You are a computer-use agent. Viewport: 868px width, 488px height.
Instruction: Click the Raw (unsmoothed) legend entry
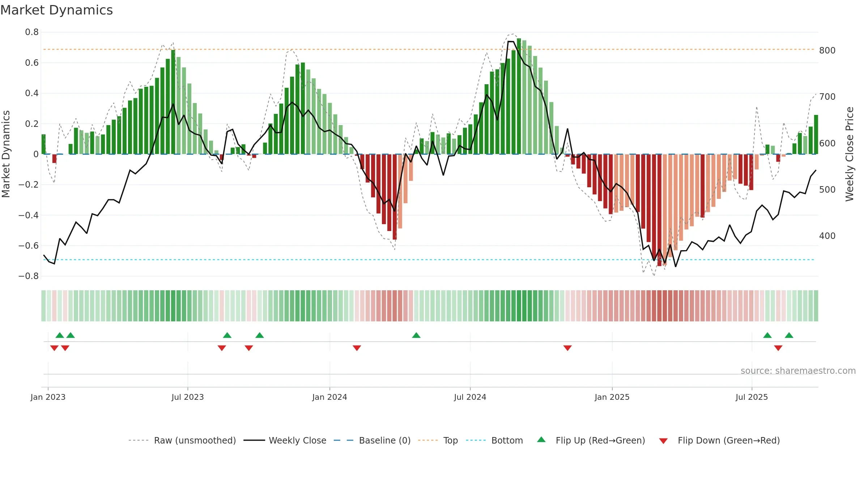click(x=182, y=440)
